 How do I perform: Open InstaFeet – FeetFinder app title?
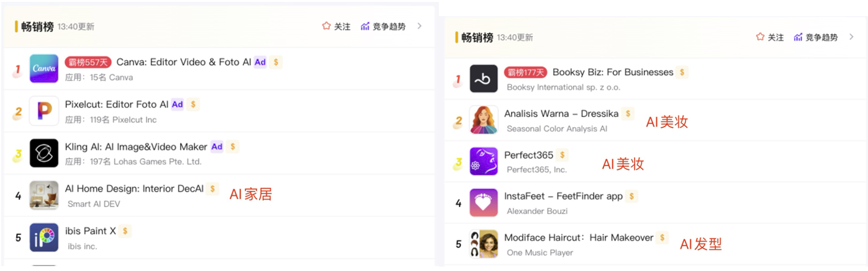click(x=563, y=196)
